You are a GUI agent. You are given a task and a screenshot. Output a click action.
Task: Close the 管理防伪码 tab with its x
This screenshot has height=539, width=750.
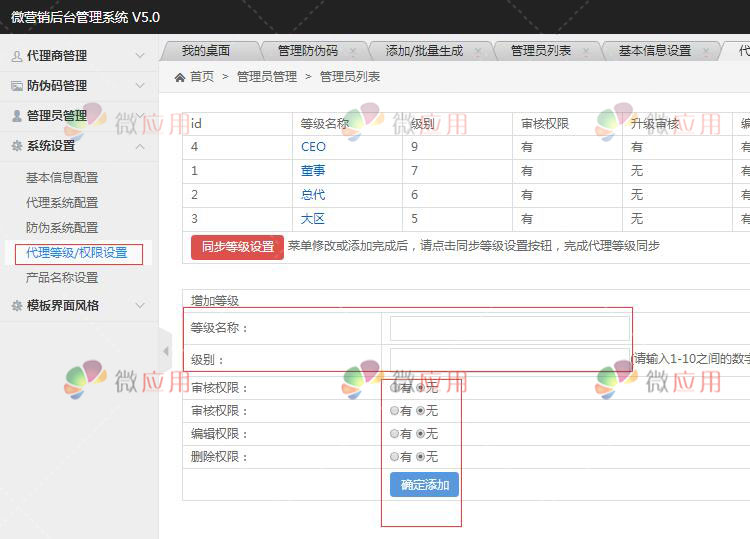point(353,51)
